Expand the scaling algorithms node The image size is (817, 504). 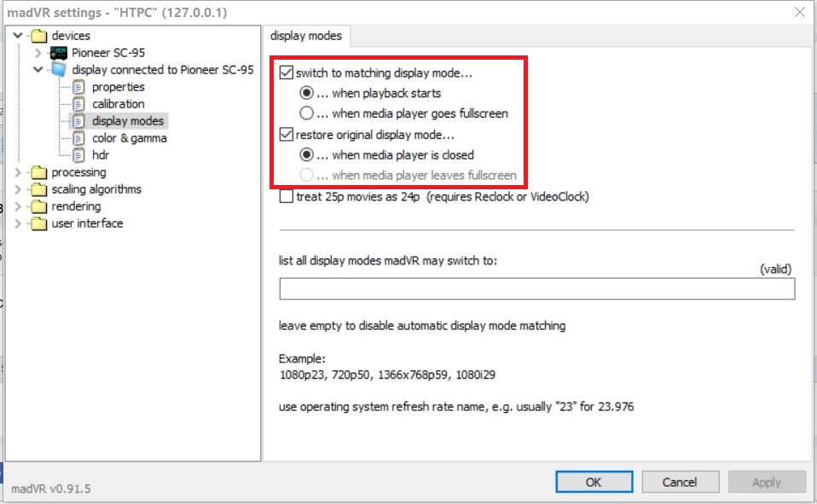[x=18, y=189]
